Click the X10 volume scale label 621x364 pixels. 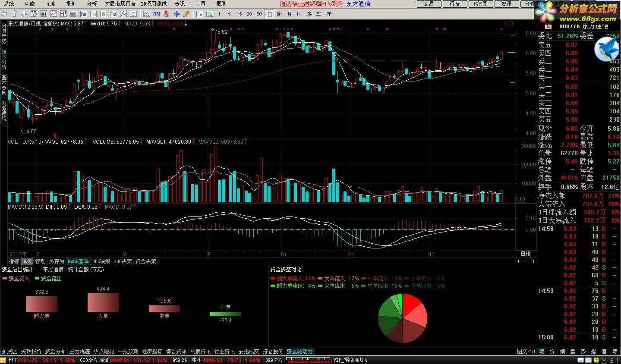pos(521,199)
